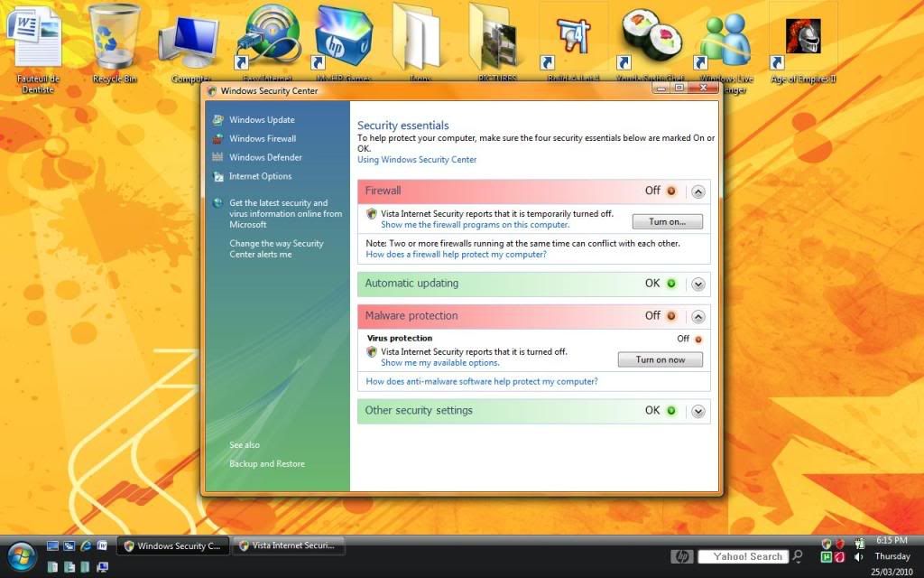Select the Computer desktop icon

point(190,51)
